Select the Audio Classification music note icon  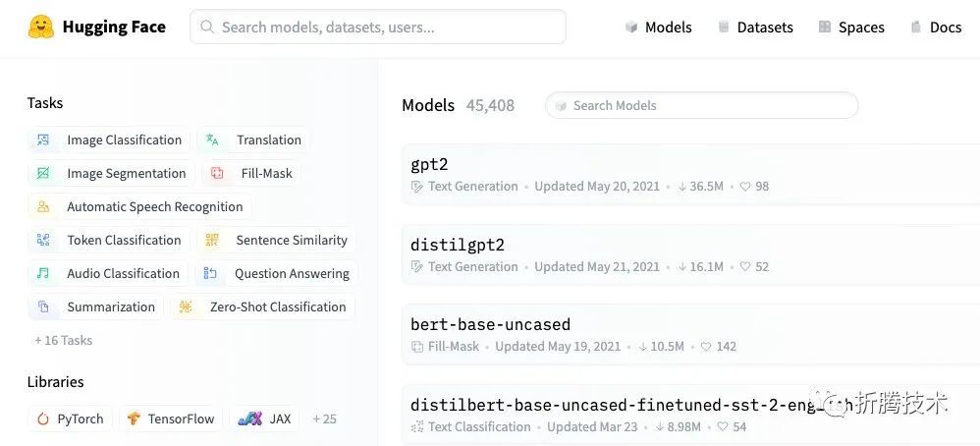[x=43, y=273]
